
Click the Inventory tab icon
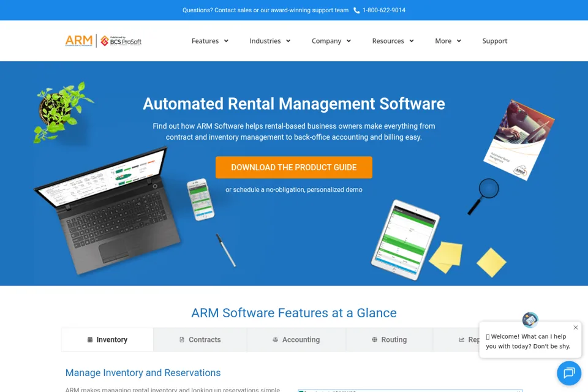[x=90, y=339]
